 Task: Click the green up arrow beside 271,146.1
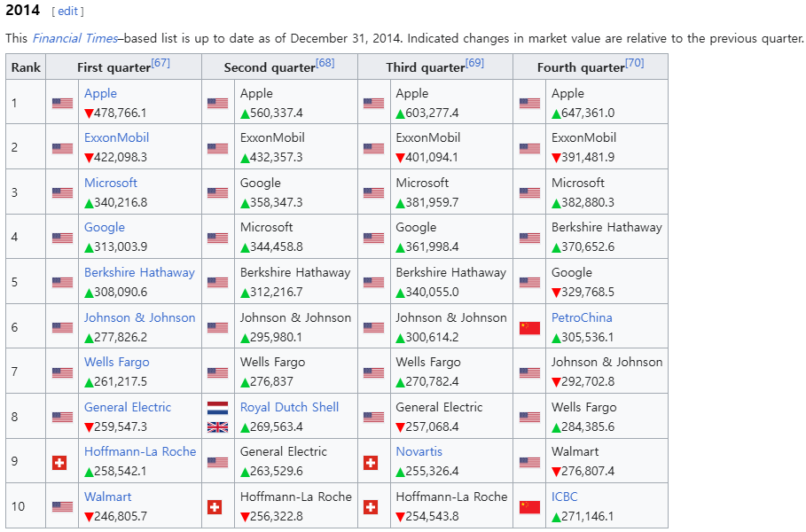pyautogui.click(x=556, y=517)
